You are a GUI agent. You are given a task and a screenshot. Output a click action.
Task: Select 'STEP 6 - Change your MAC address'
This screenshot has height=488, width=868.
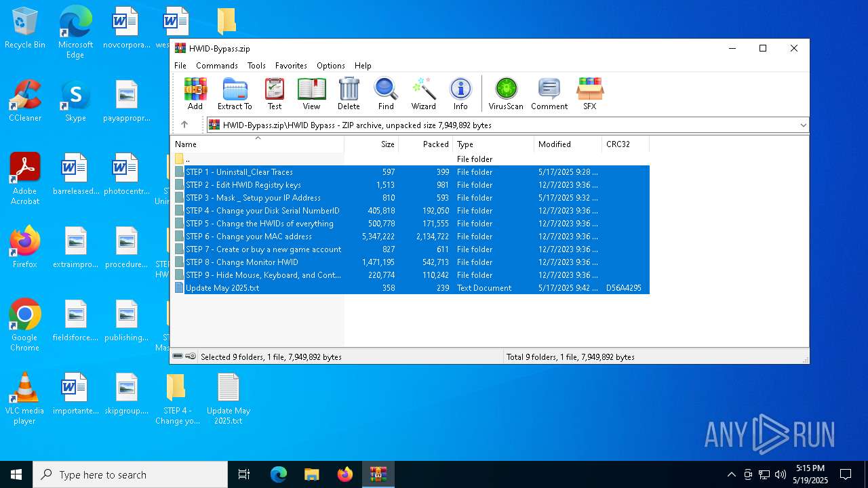(410, 237)
